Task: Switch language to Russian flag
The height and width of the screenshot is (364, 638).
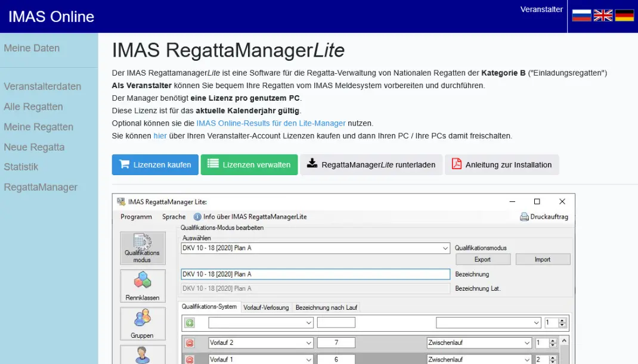Action: pyautogui.click(x=581, y=15)
